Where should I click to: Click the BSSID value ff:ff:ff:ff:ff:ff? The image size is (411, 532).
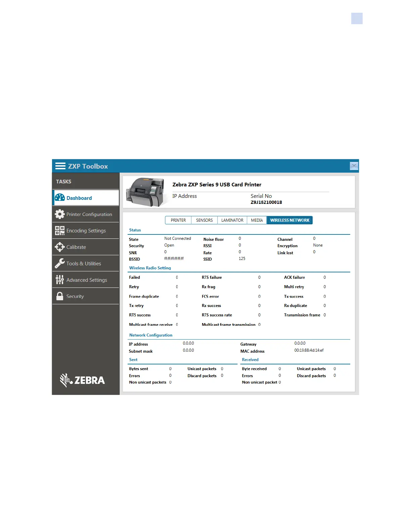click(174, 259)
